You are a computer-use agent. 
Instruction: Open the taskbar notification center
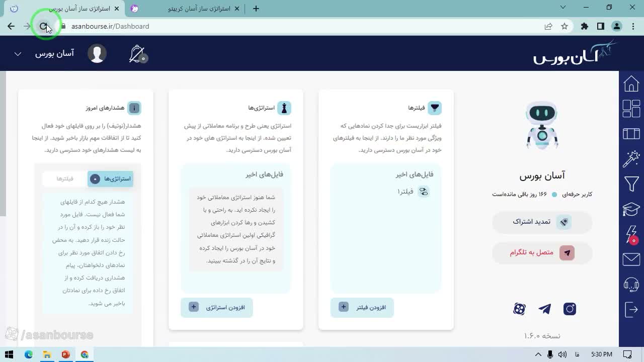[x=627, y=354]
